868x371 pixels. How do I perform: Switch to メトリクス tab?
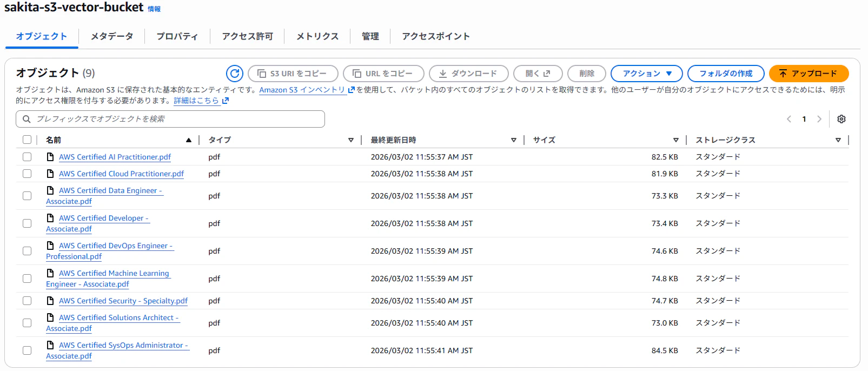point(317,36)
